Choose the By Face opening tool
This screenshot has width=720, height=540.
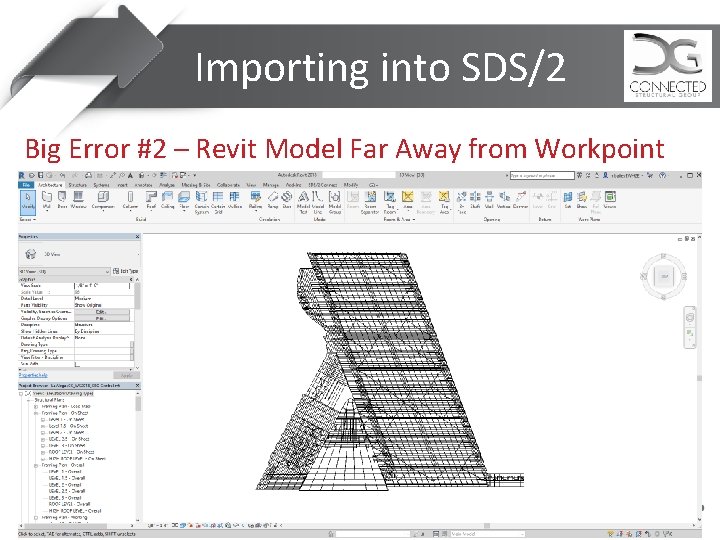(x=461, y=202)
